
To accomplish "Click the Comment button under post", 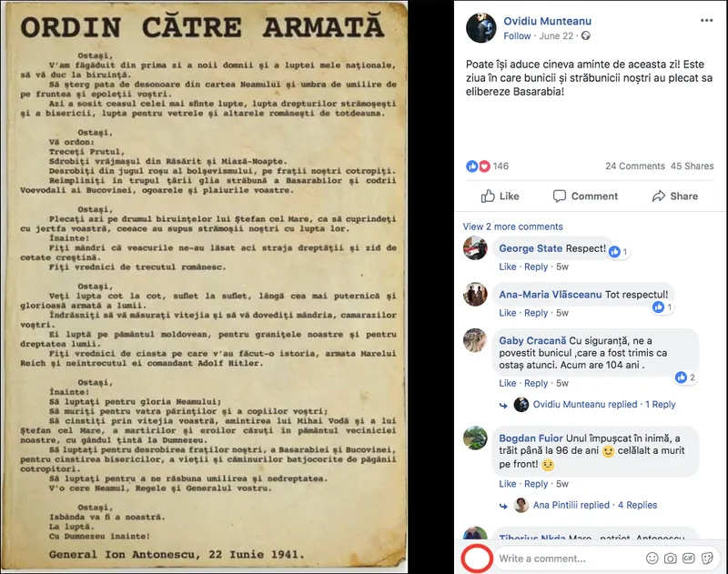I will click(x=585, y=196).
